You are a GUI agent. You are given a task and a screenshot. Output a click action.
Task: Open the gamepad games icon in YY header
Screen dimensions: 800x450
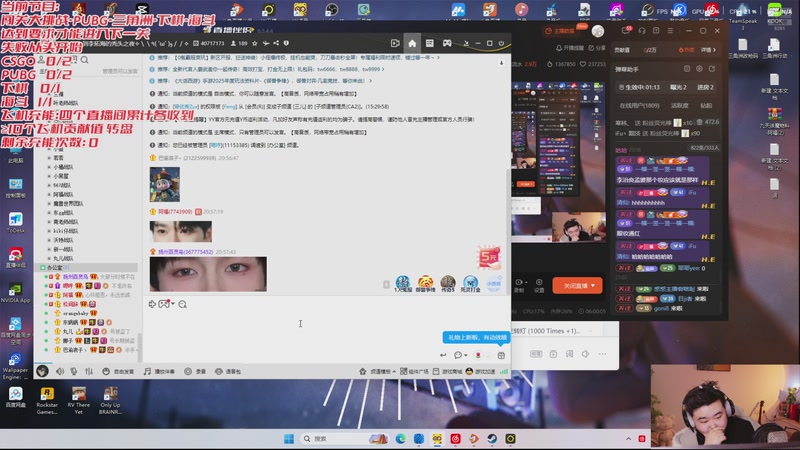[x=447, y=43]
